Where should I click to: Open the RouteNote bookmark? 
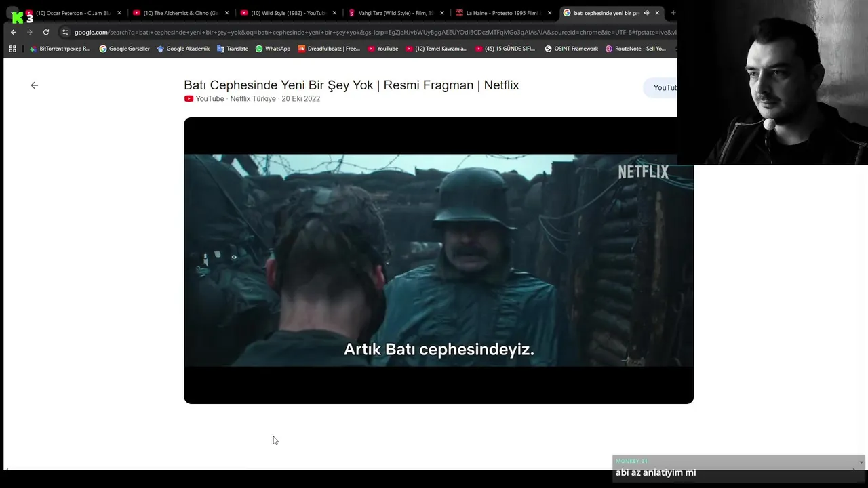click(636, 49)
